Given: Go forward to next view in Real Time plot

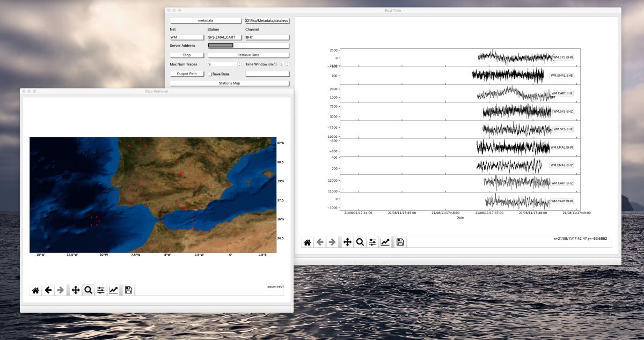Looking at the screenshot, I should (x=332, y=242).
